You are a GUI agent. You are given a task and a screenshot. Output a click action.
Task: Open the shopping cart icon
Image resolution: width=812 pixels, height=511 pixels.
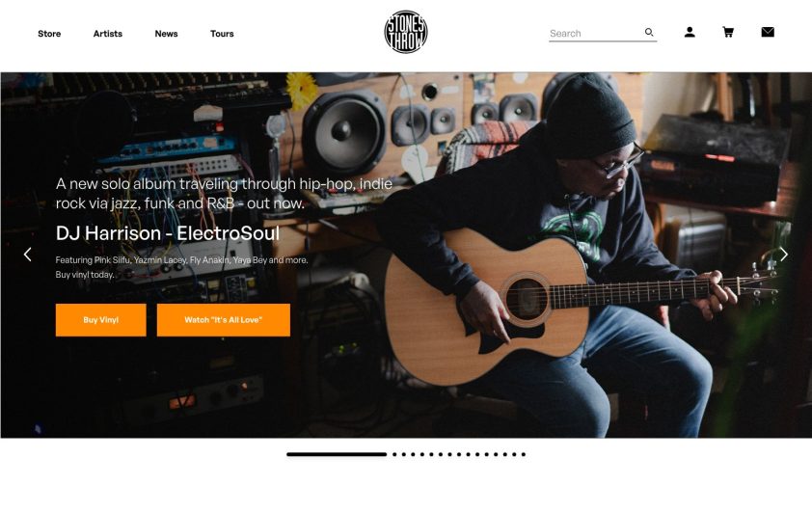coord(728,33)
